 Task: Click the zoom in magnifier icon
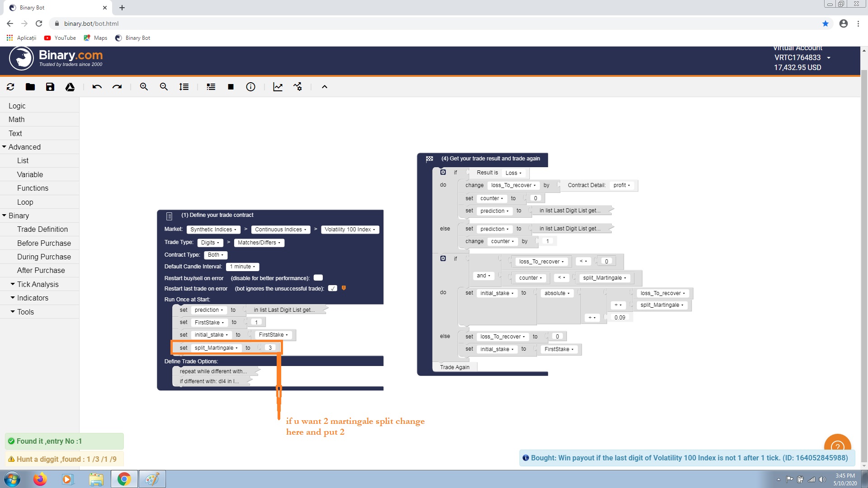coord(144,87)
